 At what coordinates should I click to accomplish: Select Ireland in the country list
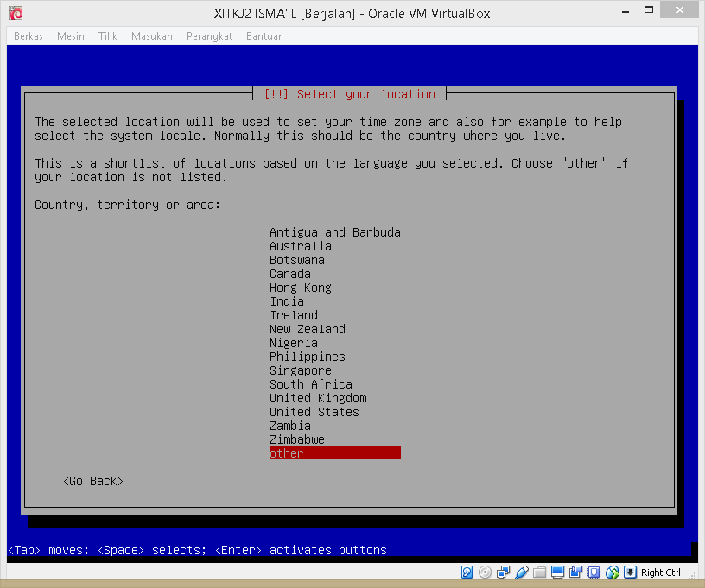click(335, 315)
